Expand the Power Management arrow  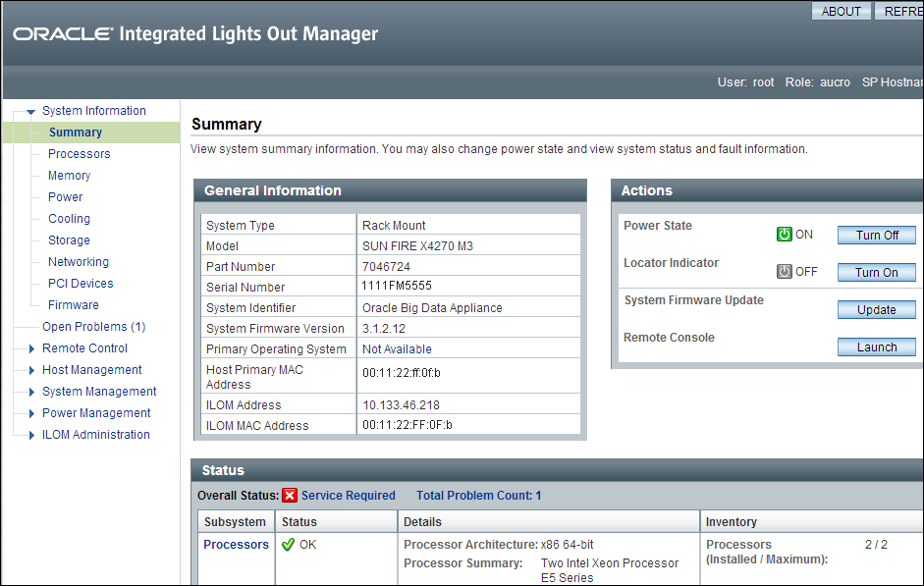[31, 413]
